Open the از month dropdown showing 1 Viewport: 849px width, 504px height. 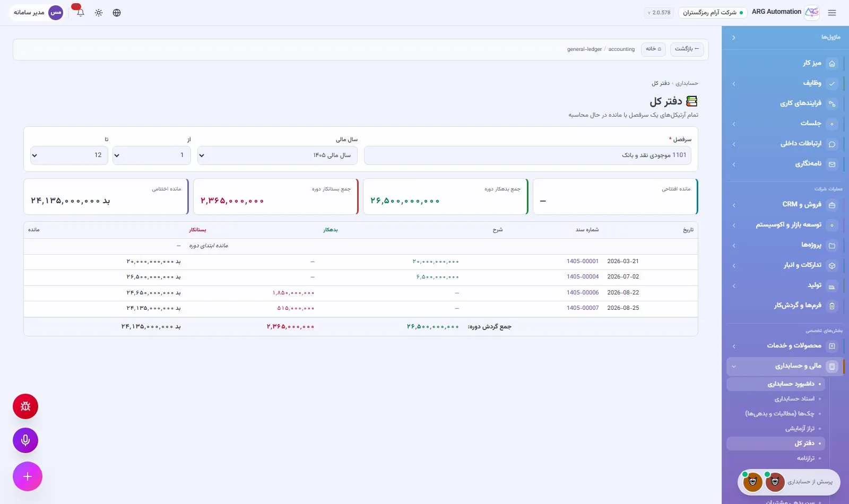click(151, 155)
